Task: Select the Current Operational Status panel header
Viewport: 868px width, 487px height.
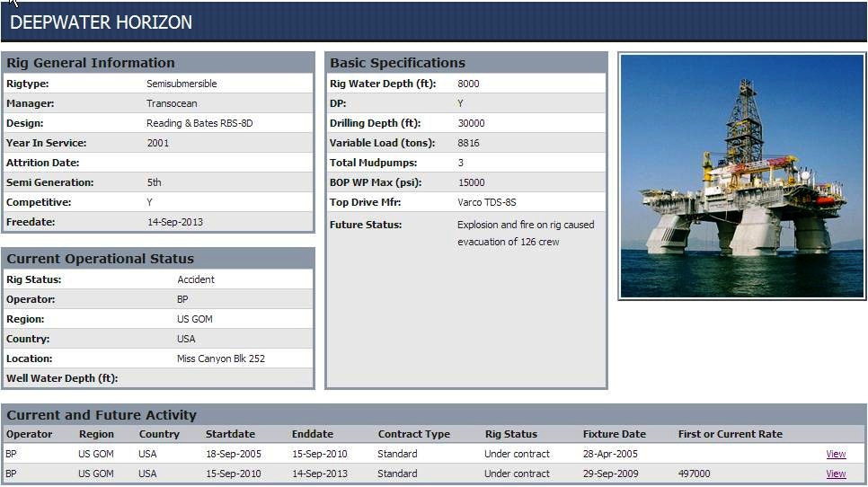Action: point(100,259)
